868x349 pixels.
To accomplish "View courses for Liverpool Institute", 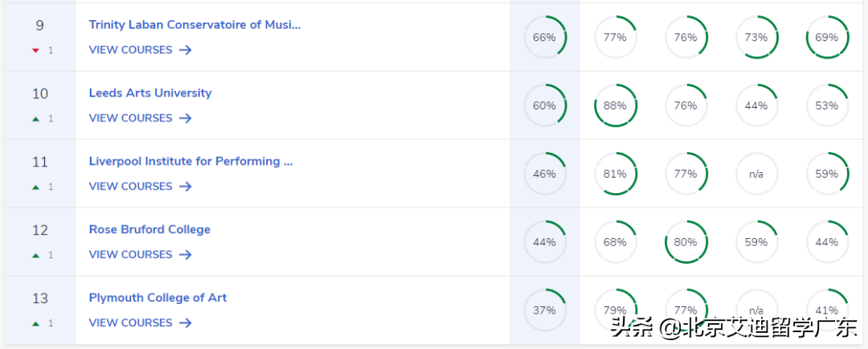I will click(140, 187).
